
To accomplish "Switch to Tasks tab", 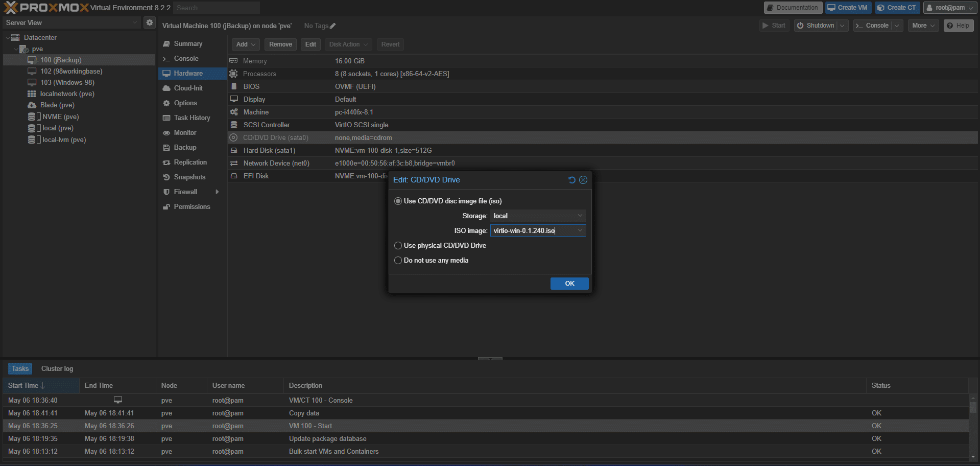I will [x=20, y=368].
